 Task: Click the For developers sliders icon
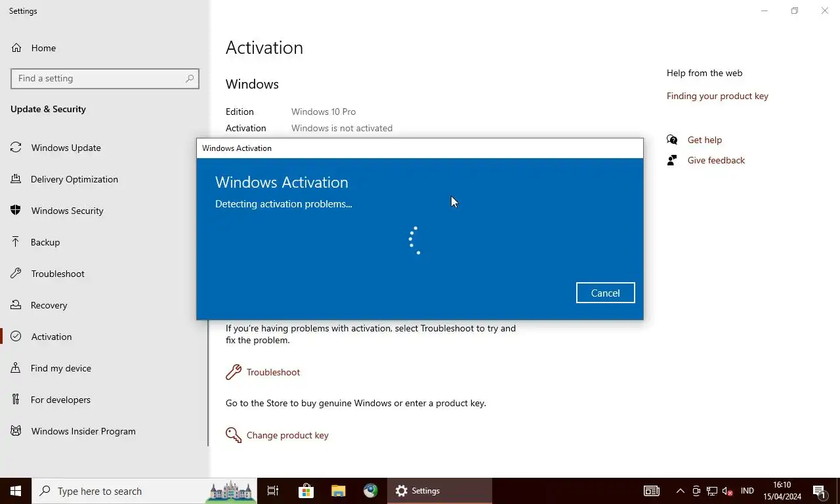pos(16,400)
